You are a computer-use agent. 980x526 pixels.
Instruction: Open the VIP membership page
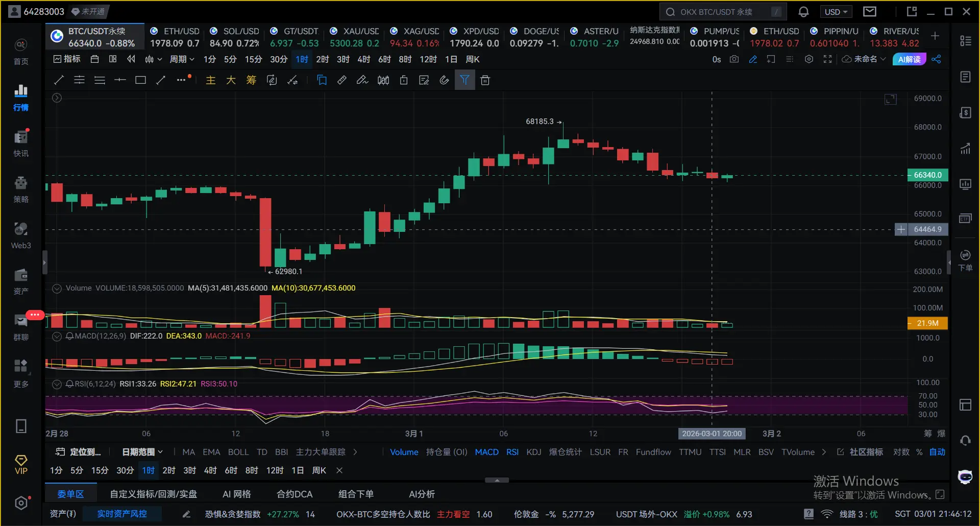(x=21, y=465)
